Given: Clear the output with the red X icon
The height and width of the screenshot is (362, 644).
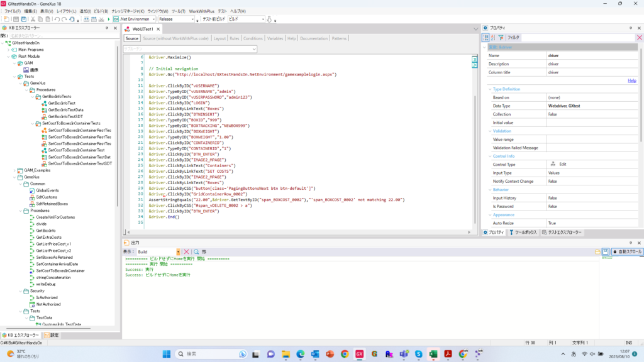Looking at the screenshot, I should coord(186,251).
